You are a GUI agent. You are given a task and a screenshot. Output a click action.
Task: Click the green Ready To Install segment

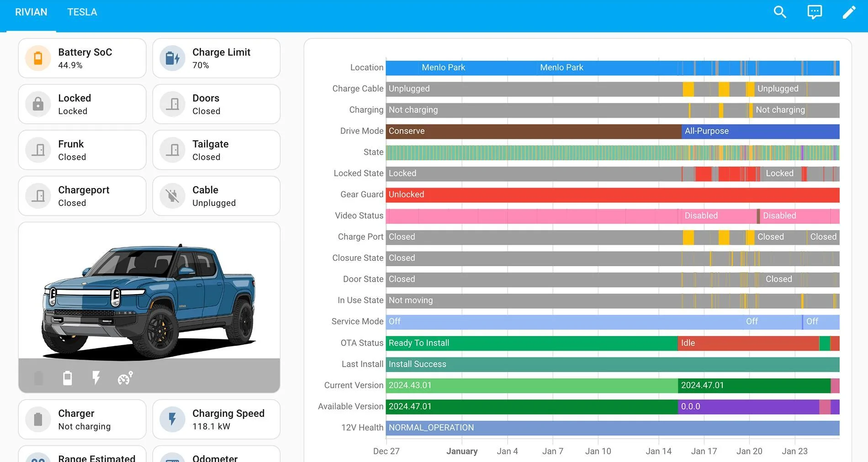[532, 343]
